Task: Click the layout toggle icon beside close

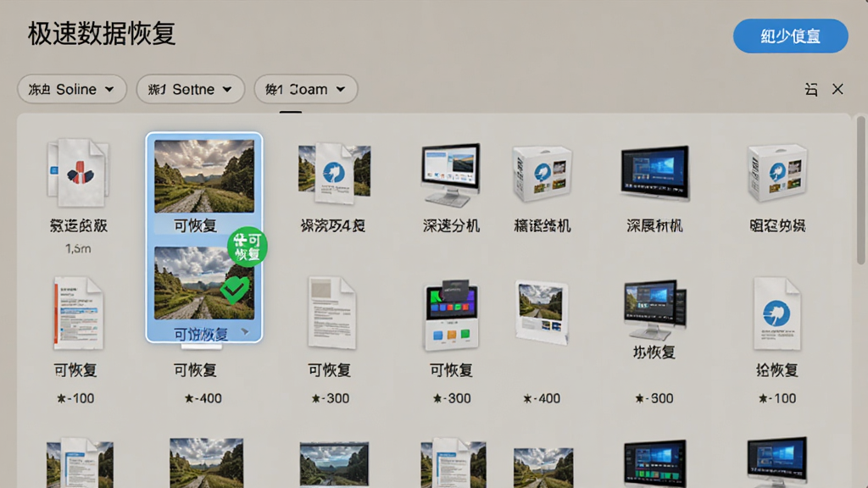Action: (x=811, y=89)
